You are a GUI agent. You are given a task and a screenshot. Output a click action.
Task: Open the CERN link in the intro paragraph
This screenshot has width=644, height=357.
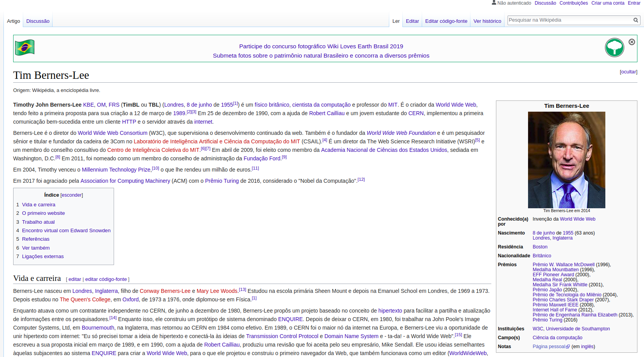click(416, 113)
